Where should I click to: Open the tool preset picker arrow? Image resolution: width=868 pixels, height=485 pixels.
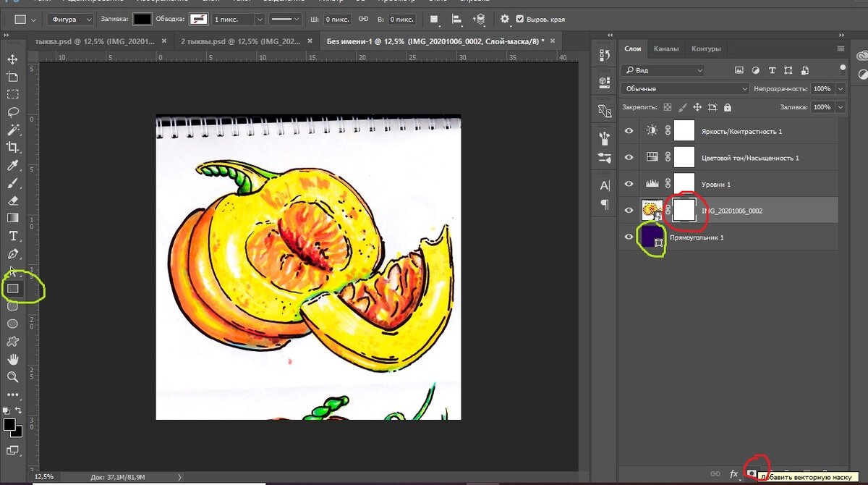tap(33, 19)
